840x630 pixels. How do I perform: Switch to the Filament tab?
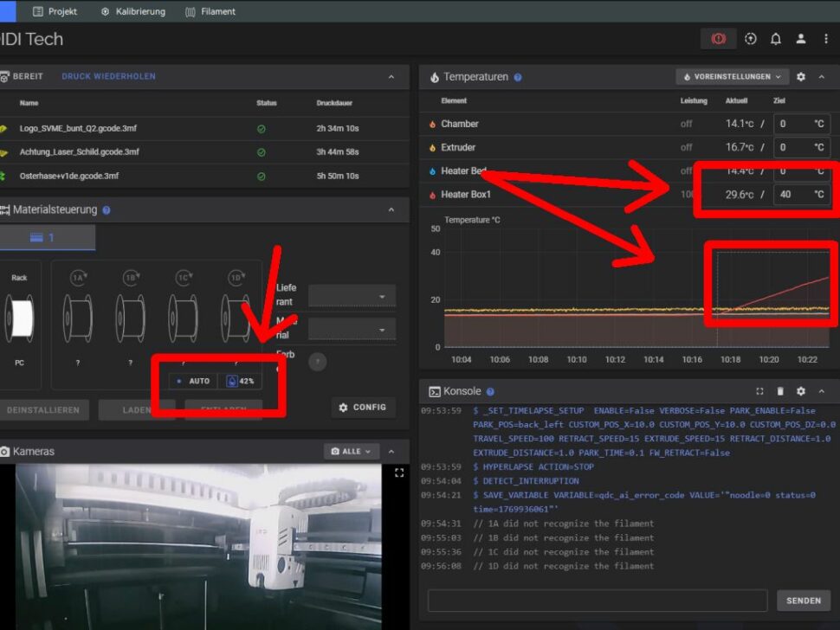210,12
